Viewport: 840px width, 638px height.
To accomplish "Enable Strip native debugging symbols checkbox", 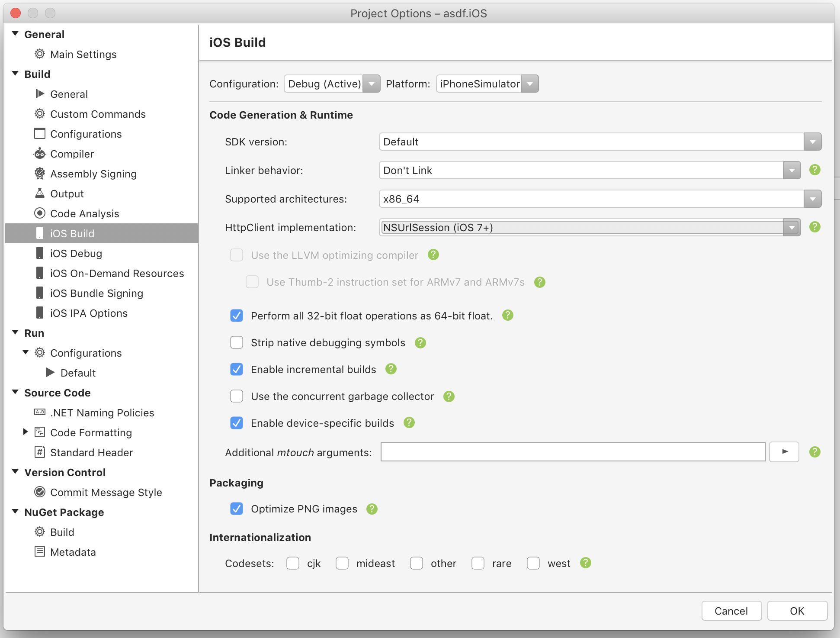I will coord(237,343).
